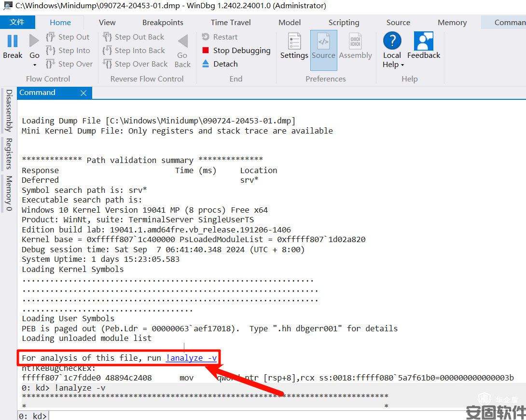Viewport: 526px width, 420px height.
Task: Click 'Loading Kernel Symbols' text line
Action: coord(73,269)
